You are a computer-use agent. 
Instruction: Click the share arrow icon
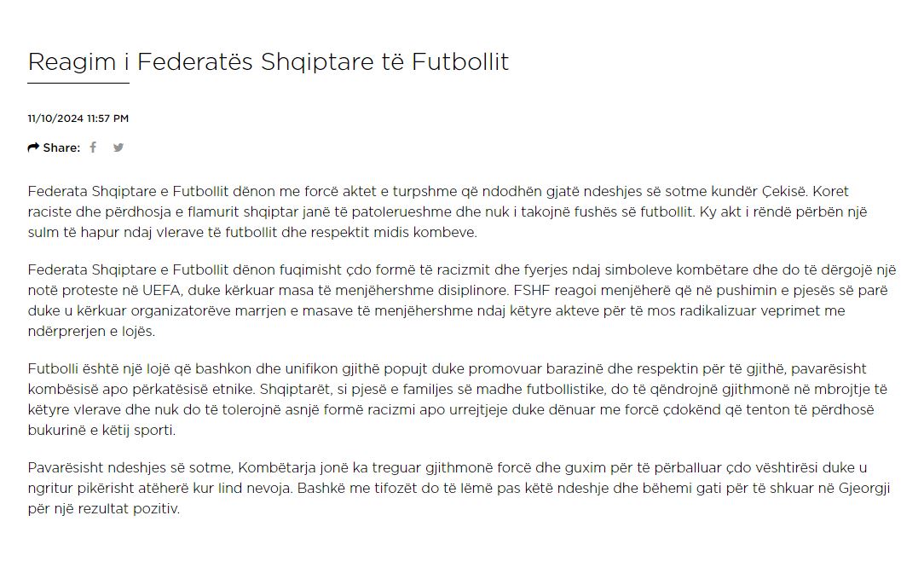click(x=33, y=148)
